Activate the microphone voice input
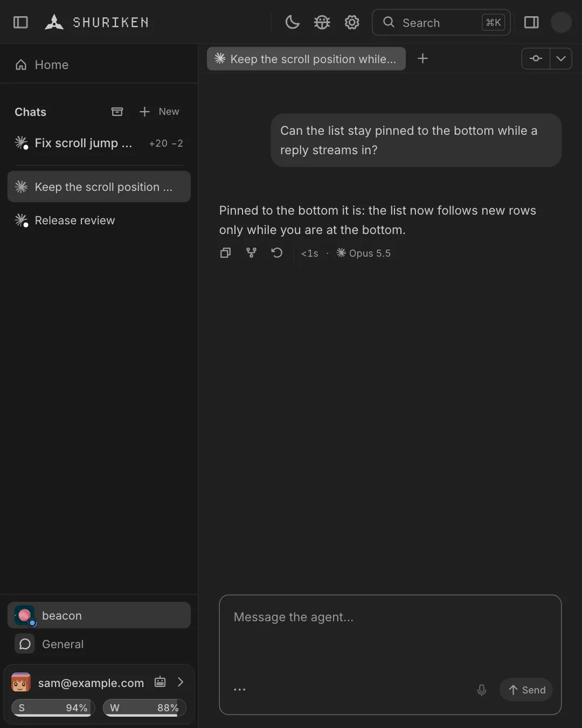This screenshot has height=728, width=582. tap(482, 690)
